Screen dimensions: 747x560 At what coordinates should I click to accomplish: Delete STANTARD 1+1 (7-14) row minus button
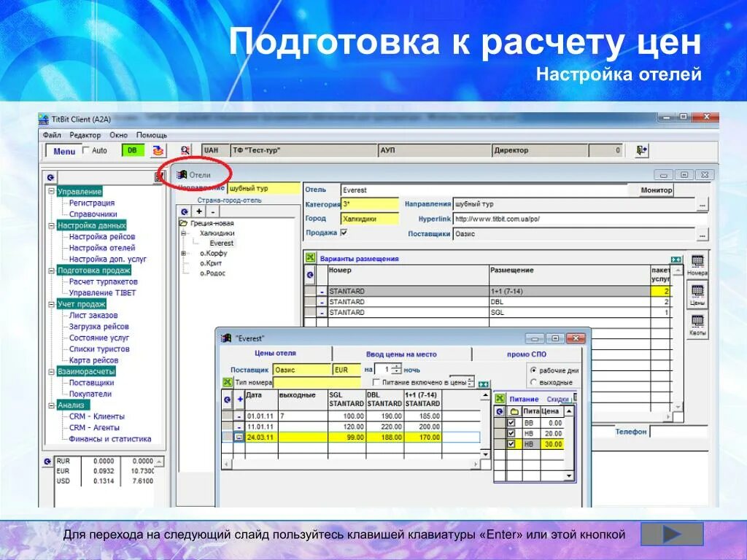(x=322, y=292)
